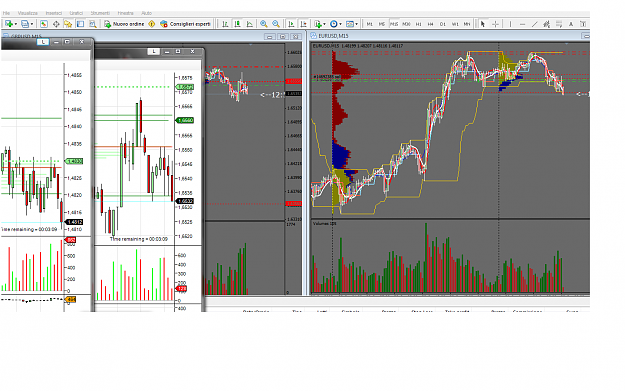
Task: Open the Inserisci menu
Action: tap(53, 13)
